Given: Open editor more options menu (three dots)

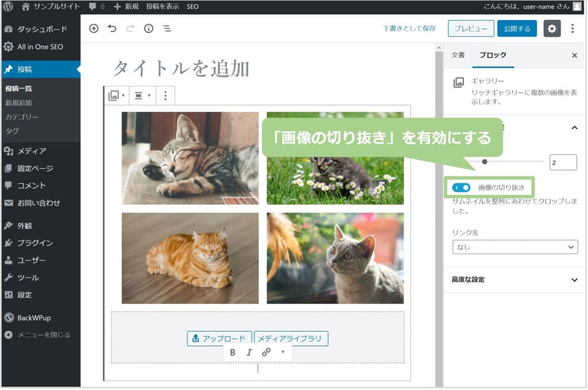Looking at the screenshot, I should point(572,29).
